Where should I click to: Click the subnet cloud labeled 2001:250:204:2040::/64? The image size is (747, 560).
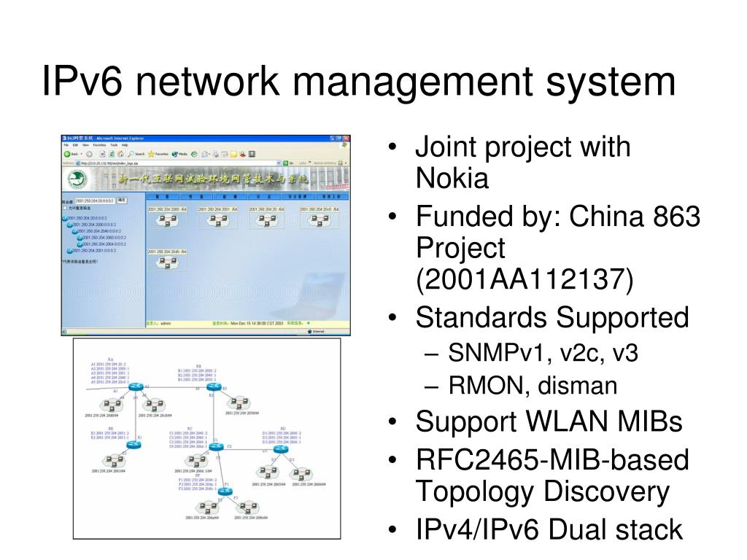tap(167, 262)
